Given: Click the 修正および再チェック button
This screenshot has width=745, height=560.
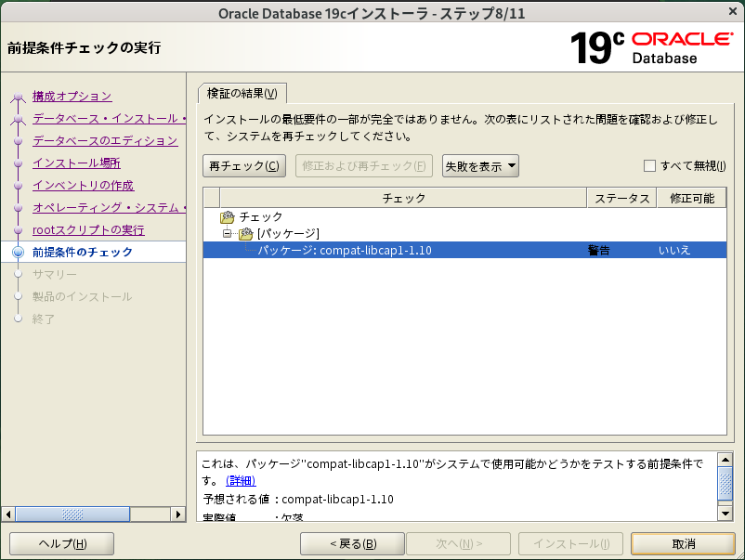Looking at the screenshot, I should 364,165.
